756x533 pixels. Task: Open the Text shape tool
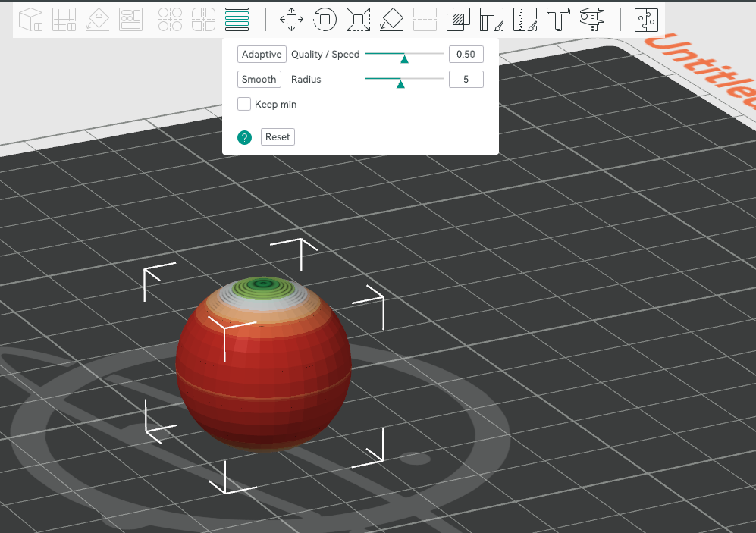point(558,20)
